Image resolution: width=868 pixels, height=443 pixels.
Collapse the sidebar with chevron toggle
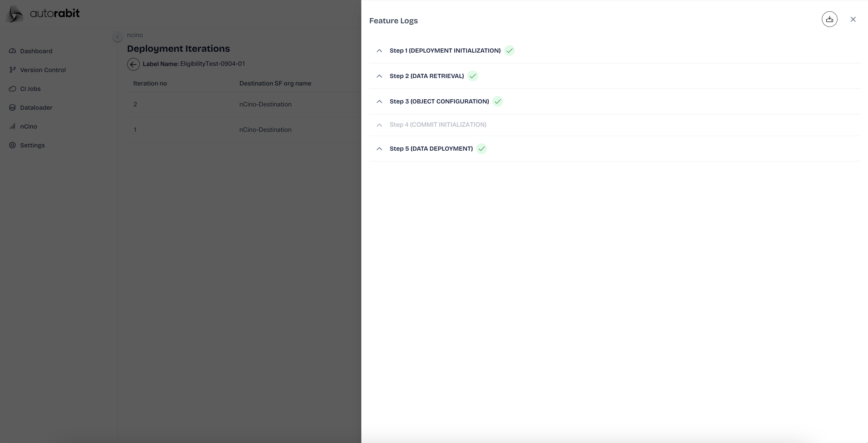[117, 36]
